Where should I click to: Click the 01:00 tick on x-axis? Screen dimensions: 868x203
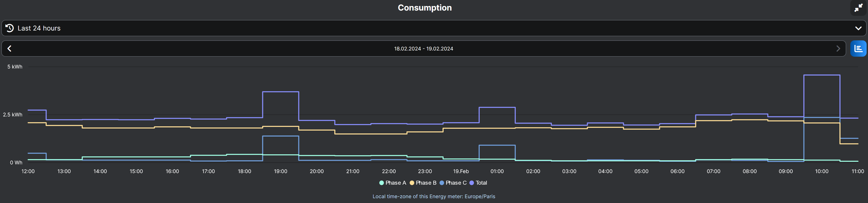click(497, 171)
